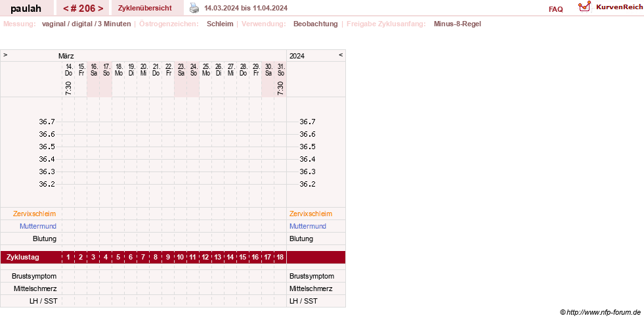Click date range 14.03.2024 bis 11.04.2024
The width and height of the screenshot is (644, 320).
(x=246, y=8)
